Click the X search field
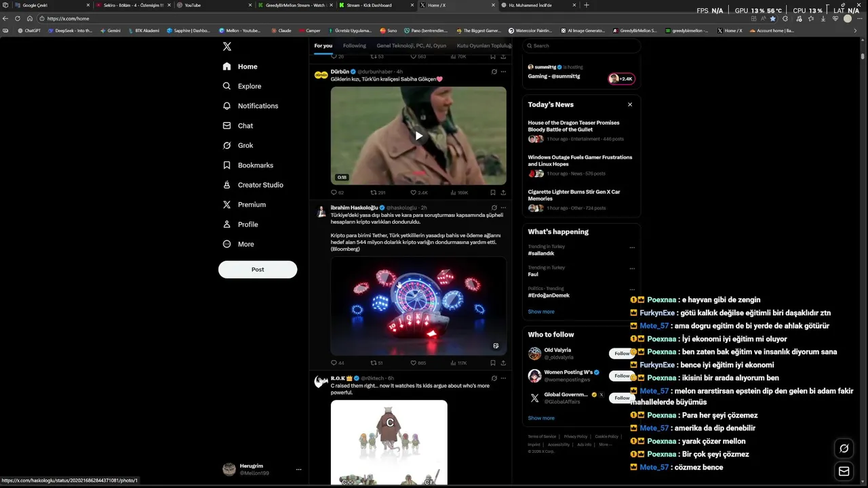Image resolution: width=868 pixels, height=488 pixels. (582, 45)
